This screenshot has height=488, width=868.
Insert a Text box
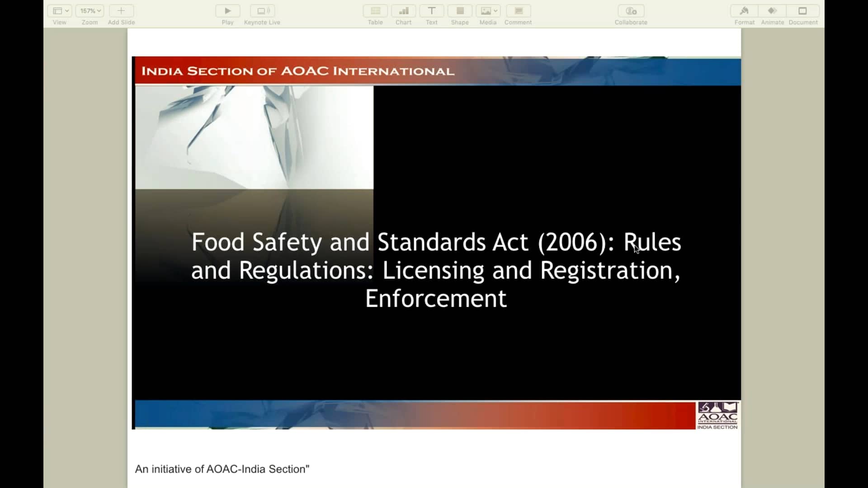(x=432, y=11)
